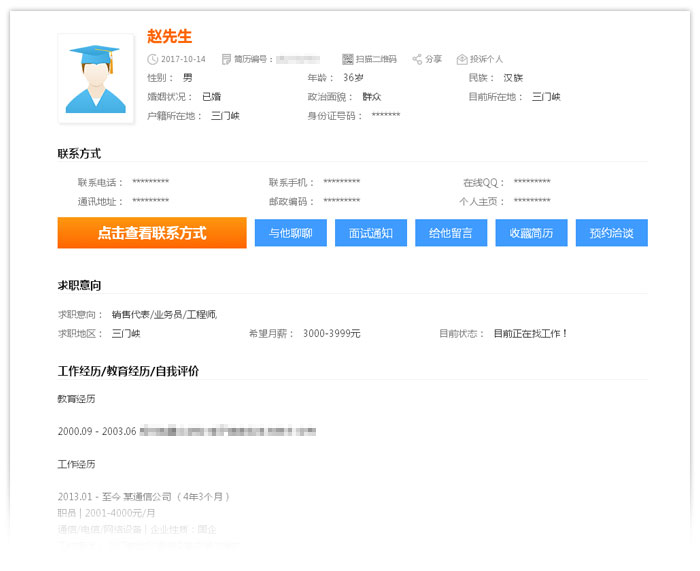Click the resume number document icon
700x571 pixels.
click(x=226, y=59)
